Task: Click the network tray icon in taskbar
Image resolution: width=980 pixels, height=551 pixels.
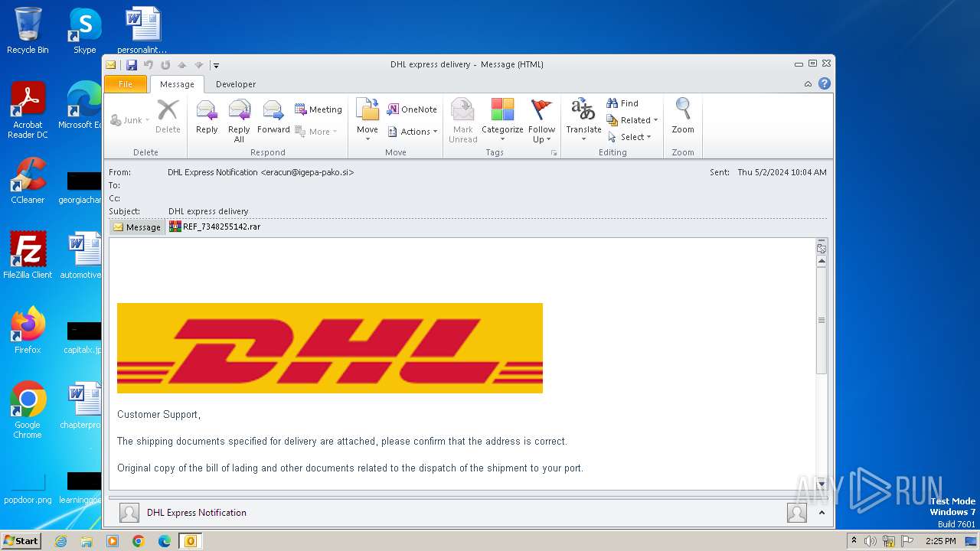Action: coord(889,541)
